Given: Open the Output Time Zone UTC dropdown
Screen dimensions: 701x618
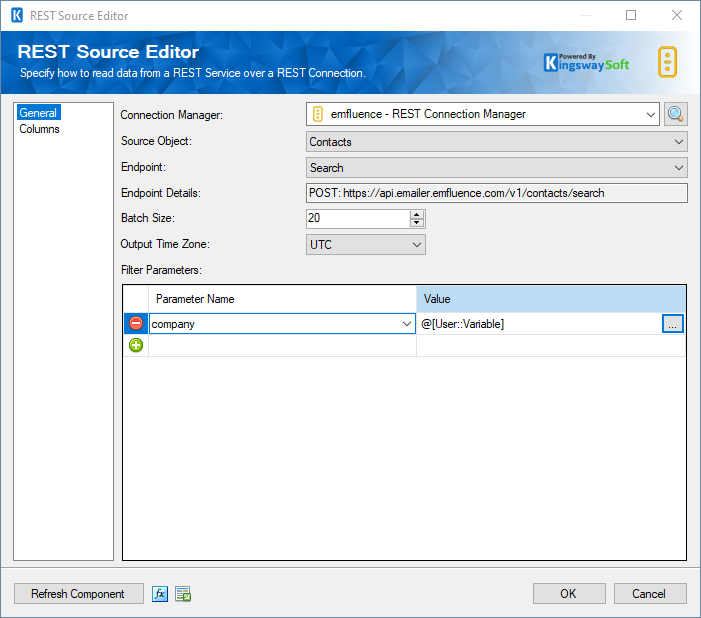Looking at the screenshot, I should pyautogui.click(x=366, y=245).
